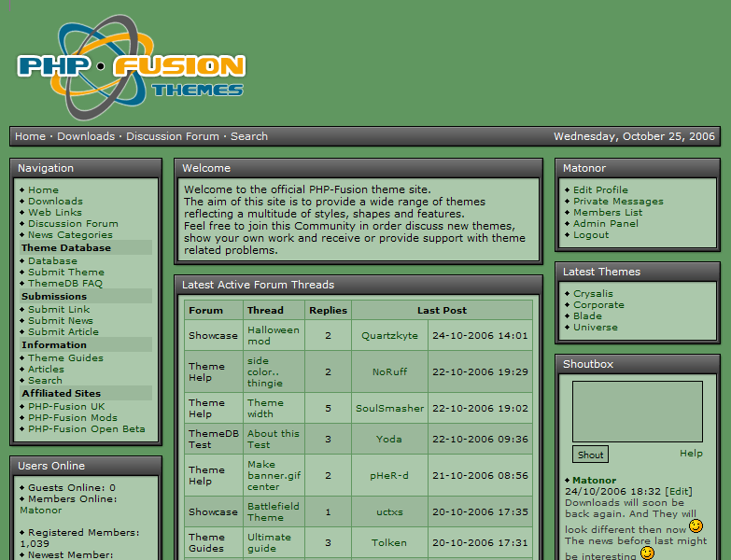Open Blade theme in Latest Themes

pyautogui.click(x=587, y=315)
